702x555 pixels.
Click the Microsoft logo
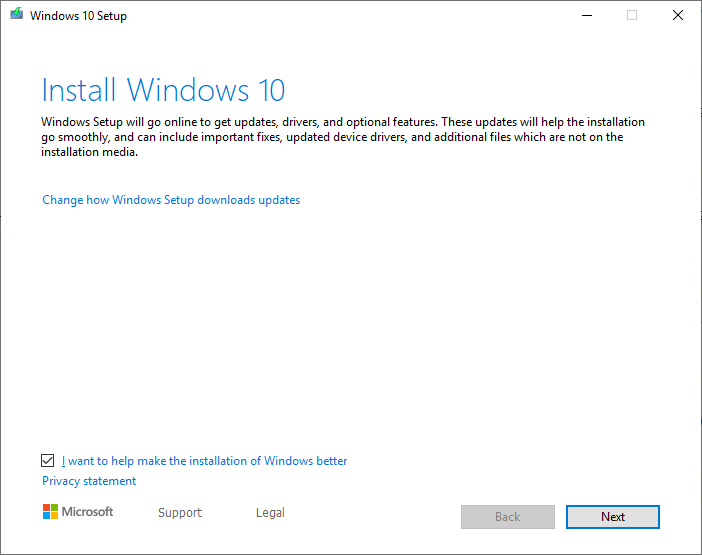[78, 512]
